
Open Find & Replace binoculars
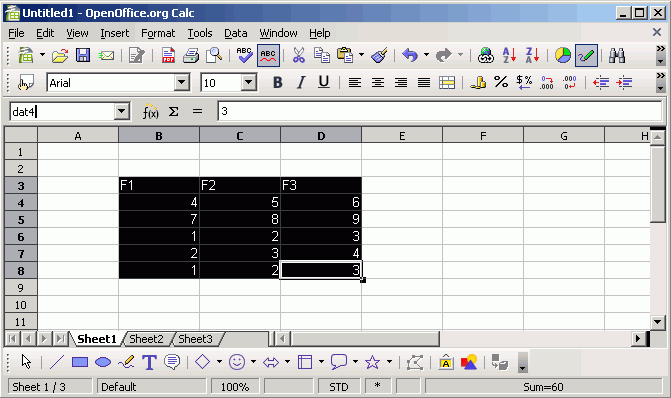point(617,56)
